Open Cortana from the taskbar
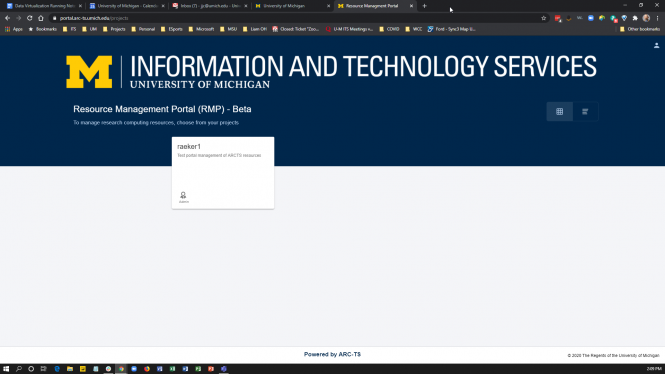 pyautogui.click(x=31, y=369)
